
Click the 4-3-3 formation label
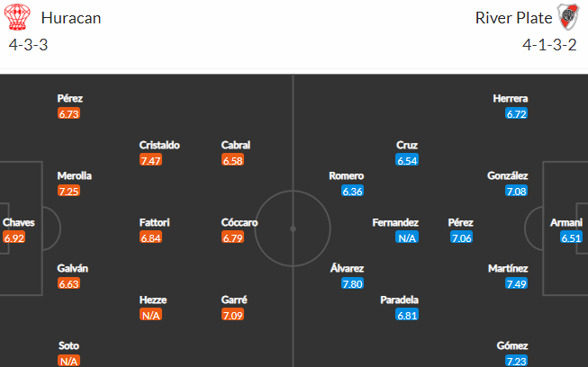(x=29, y=45)
